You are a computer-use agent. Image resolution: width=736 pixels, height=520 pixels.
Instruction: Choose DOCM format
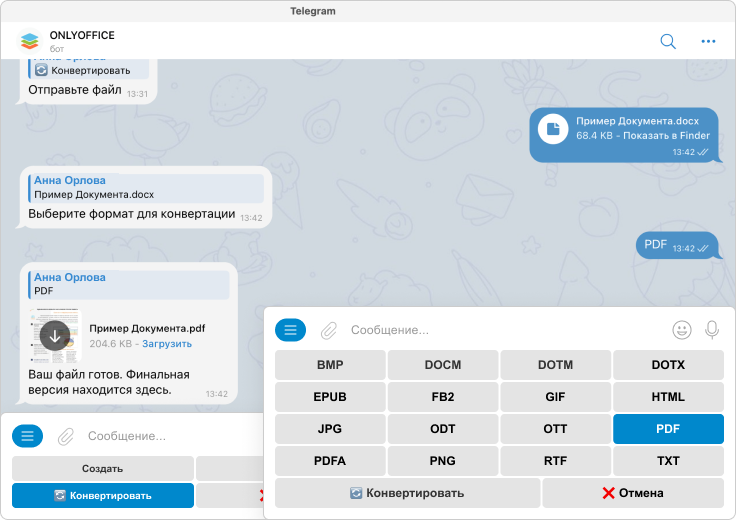pyautogui.click(x=443, y=365)
